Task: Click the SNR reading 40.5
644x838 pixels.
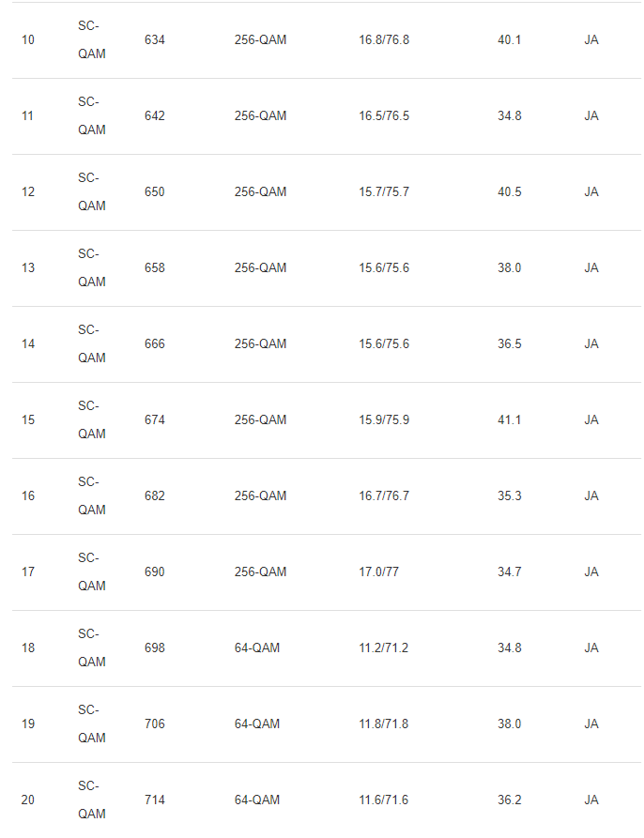Action: pyautogui.click(x=510, y=192)
